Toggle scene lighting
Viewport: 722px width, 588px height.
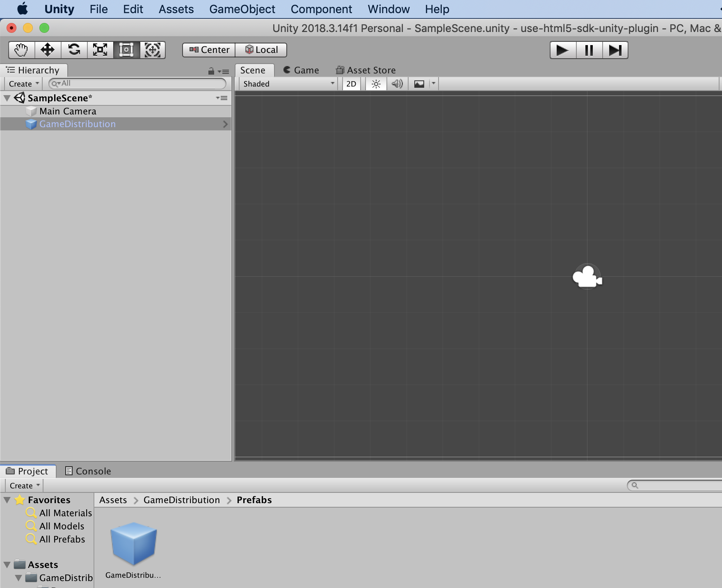(376, 84)
